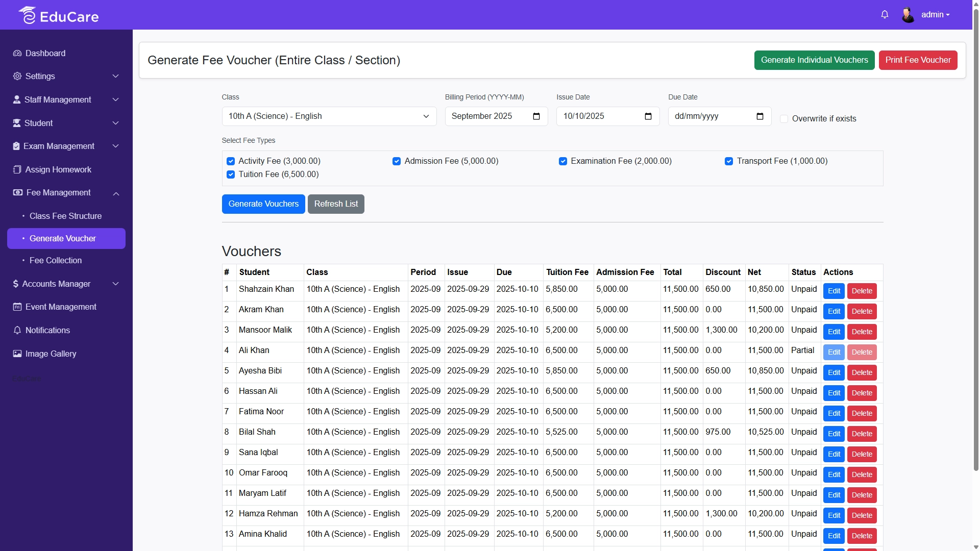Click Print Fee Voucher button
This screenshot has width=980, height=551.
click(918, 60)
